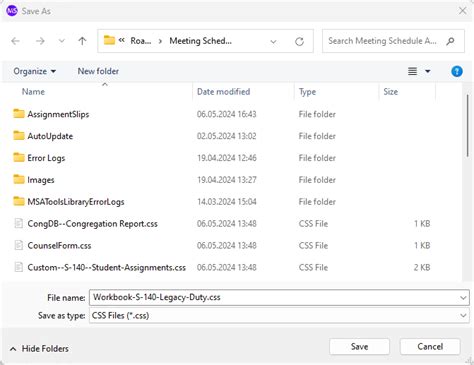Click the CounselForm.css file icon
The image size is (474, 365).
[19, 245]
